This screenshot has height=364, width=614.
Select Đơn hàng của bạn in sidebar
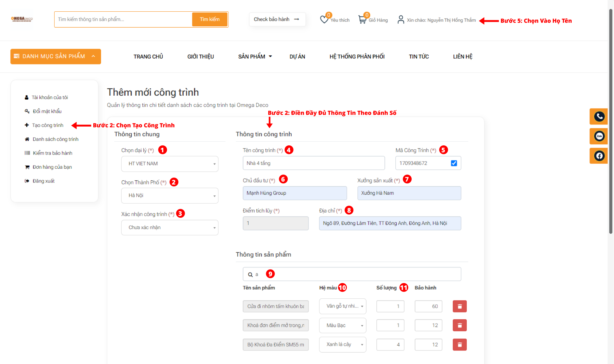(x=52, y=167)
